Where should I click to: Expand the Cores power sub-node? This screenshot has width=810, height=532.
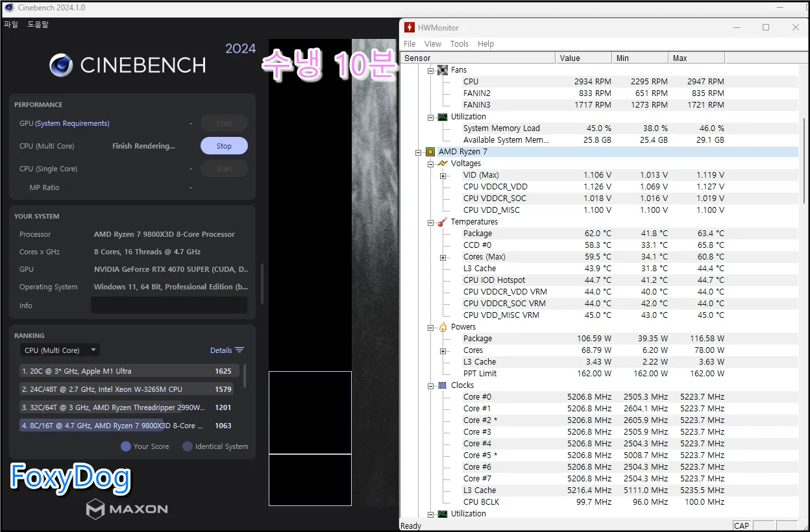[443, 350]
